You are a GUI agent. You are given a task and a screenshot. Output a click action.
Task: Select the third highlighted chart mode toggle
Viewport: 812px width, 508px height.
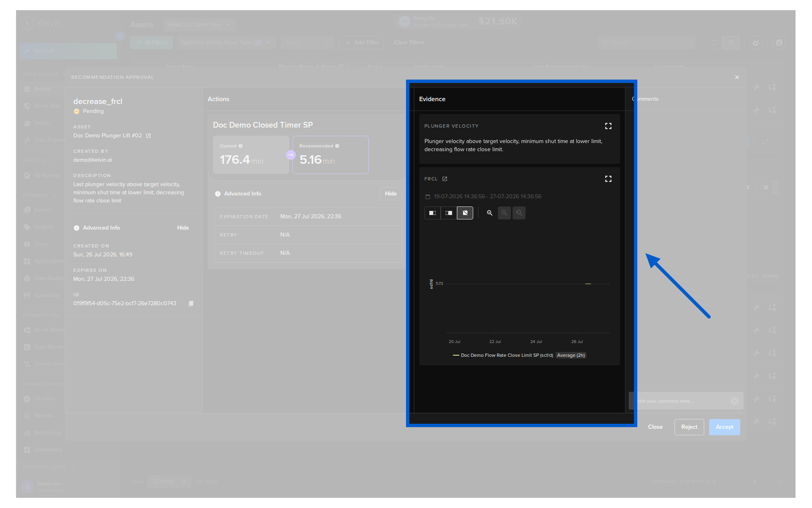[x=465, y=213]
